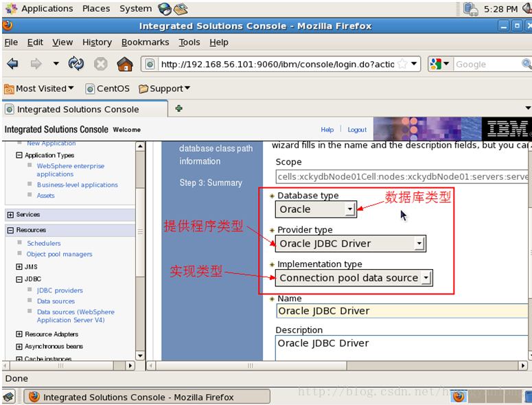Screen dimensions: 532x405
Task: Open the Google search engine selector
Action: pyautogui.click(x=439, y=64)
